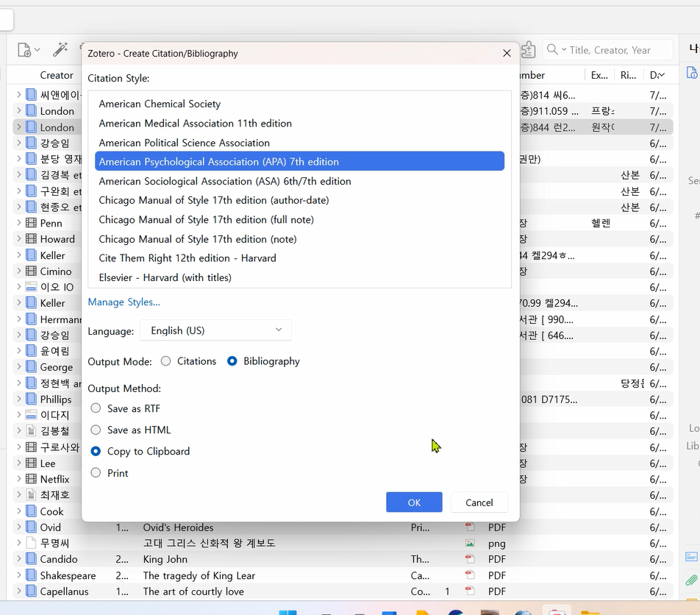
Task: Click the webpage icon in the 이오 IO row
Action: coord(31,287)
